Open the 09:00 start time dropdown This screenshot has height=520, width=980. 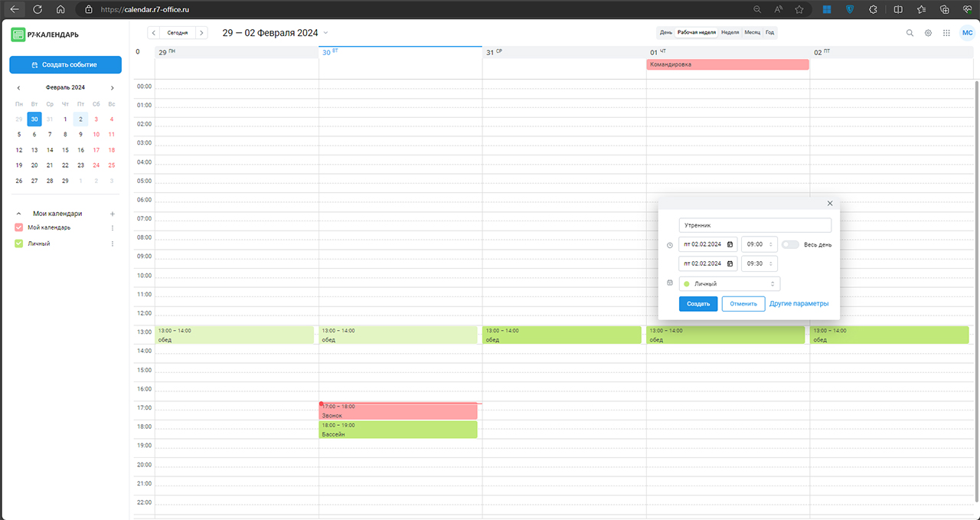coord(759,244)
